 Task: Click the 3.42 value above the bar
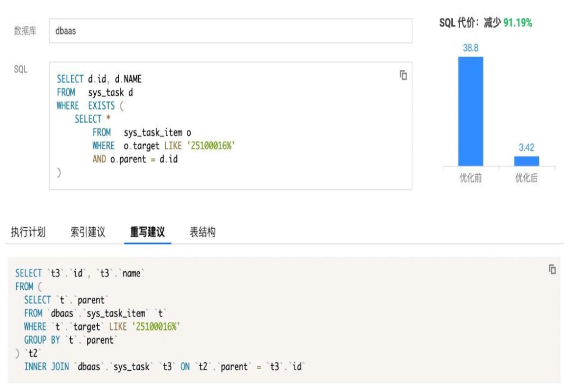526,148
